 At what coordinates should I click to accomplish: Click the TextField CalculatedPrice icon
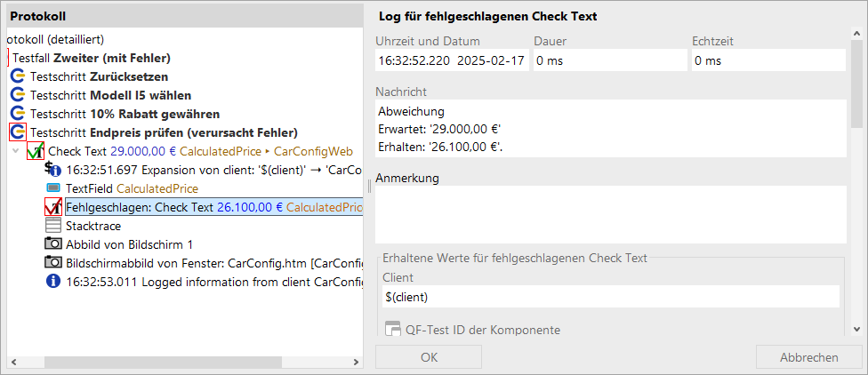53,188
